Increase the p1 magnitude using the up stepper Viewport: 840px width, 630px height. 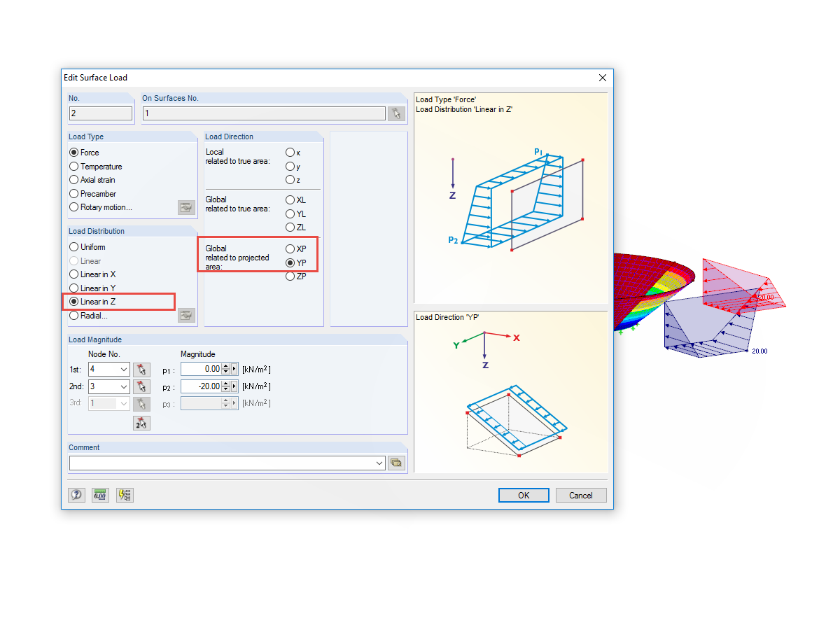point(225,366)
